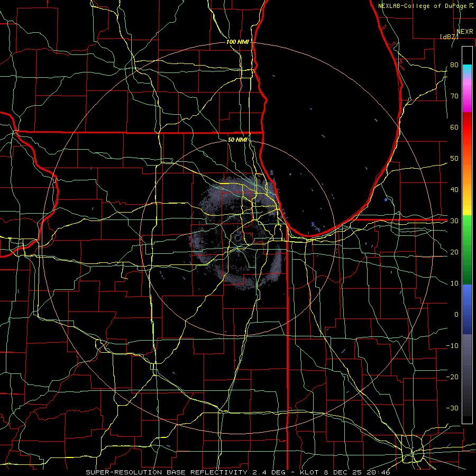Click the -10 value on the dBZ scale
This screenshot has width=476, height=476.
pos(452,346)
